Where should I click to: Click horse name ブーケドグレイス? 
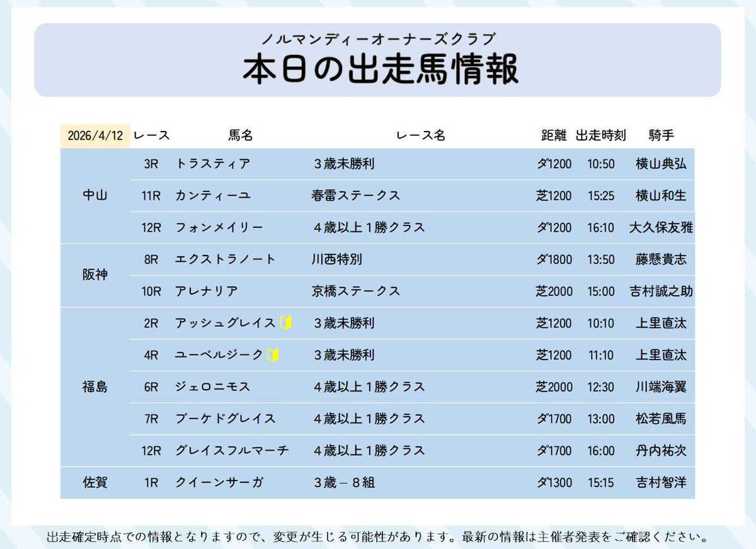tap(225, 419)
